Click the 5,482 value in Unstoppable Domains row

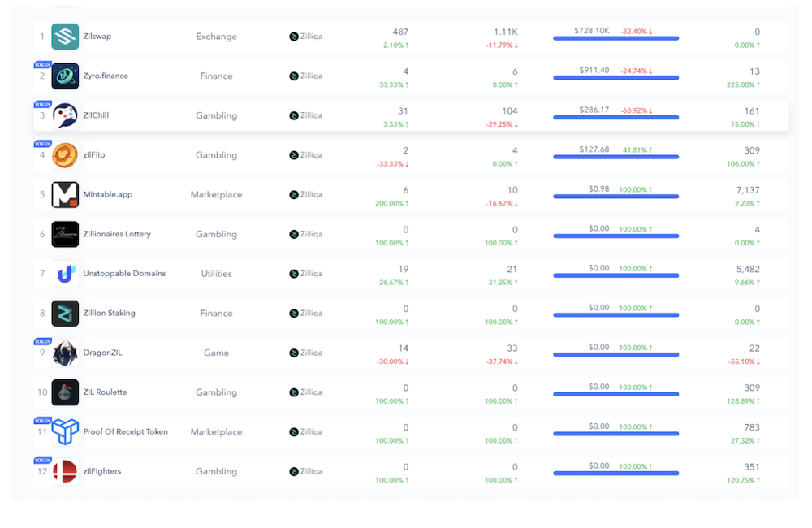click(x=749, y=270)
